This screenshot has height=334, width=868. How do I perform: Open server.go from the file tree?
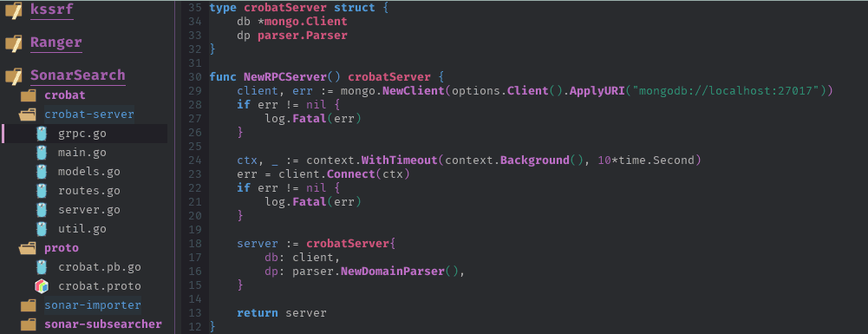click(x=89, y=210)
